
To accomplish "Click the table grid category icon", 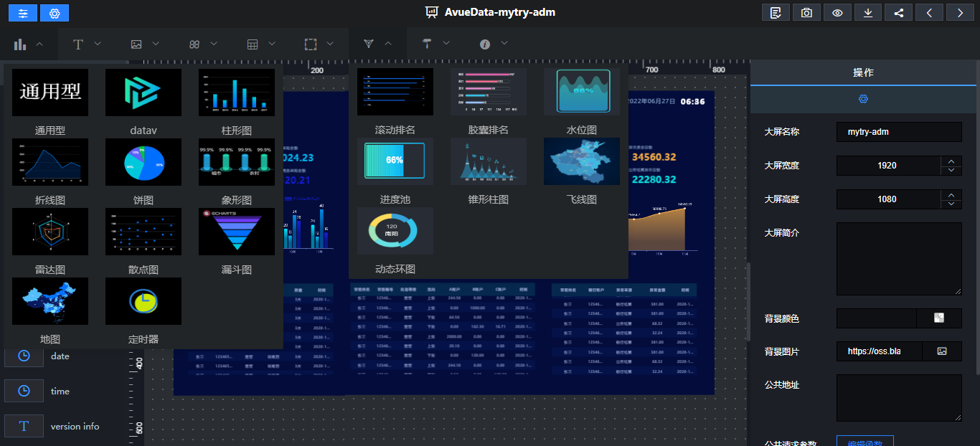I will coord(253,44).
